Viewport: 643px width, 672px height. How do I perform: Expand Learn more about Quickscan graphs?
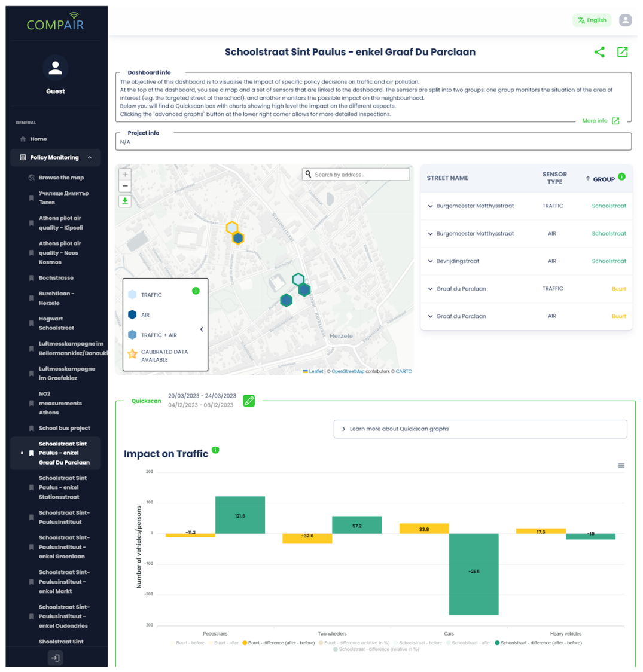480,429
